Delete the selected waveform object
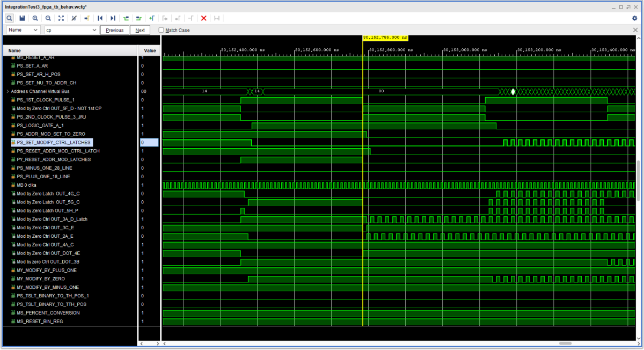The image size is (644, 350). (x=203, y=18)
